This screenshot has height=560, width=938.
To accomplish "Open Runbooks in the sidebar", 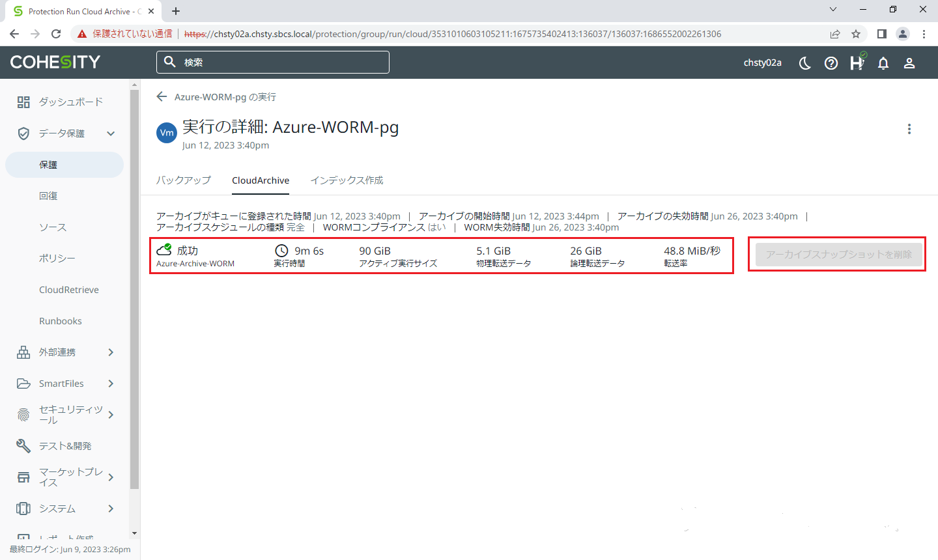I will pos(61,321).
